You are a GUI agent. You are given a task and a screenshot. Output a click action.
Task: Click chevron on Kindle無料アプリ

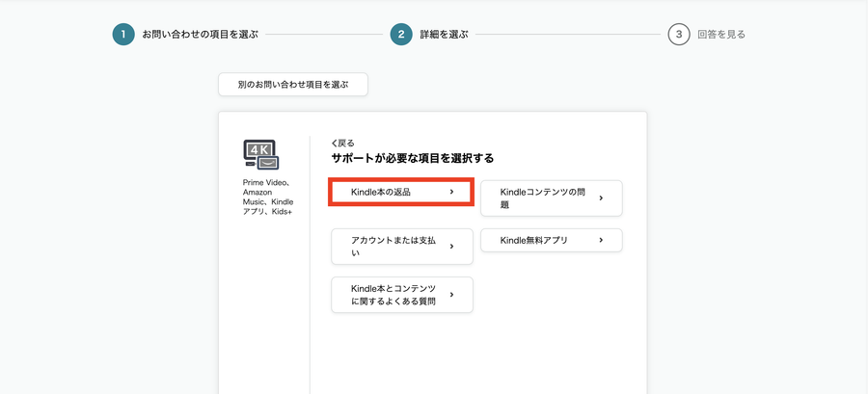pyautogui.click(x=601, y=241)
